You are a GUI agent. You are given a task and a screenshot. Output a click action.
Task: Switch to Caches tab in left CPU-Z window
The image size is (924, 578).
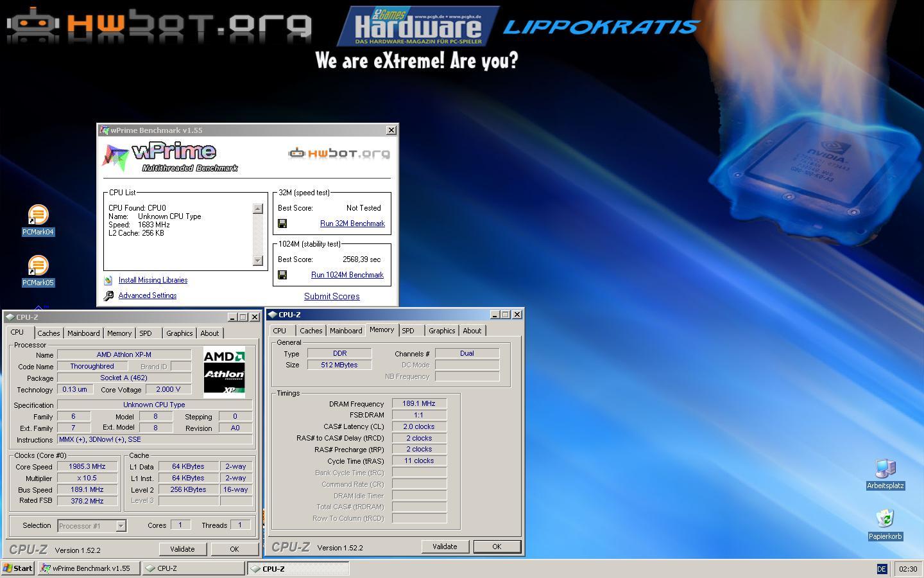click(48, 333)
